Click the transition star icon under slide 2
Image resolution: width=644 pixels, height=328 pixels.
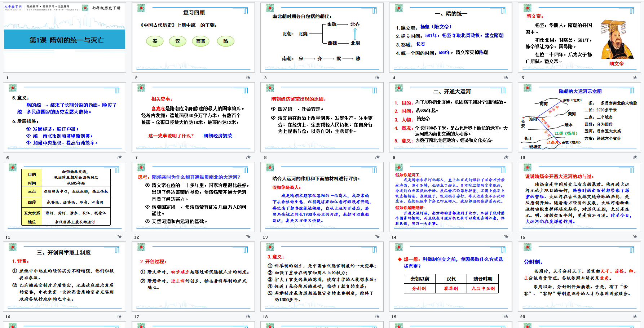(248, 77)
